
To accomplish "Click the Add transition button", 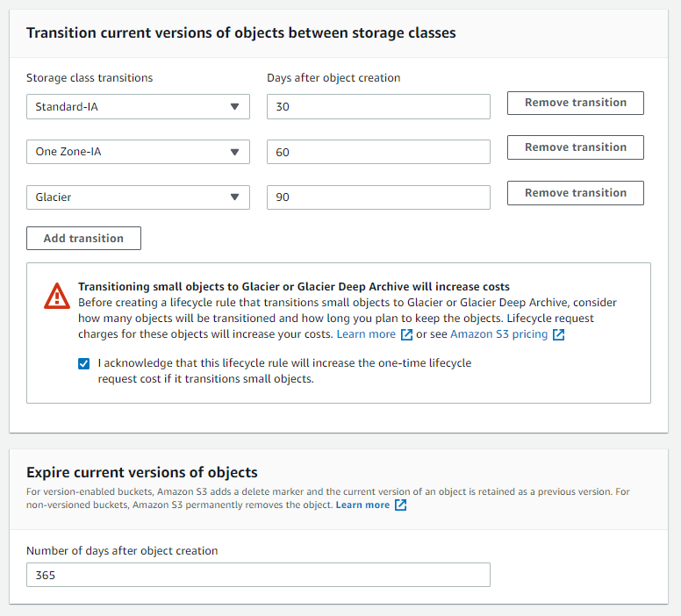I will tap(83, 238).
